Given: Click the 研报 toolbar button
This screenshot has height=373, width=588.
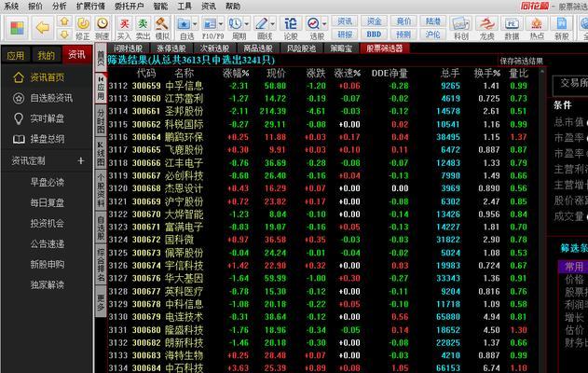Looking at the screenshot, I should (345, 35).
